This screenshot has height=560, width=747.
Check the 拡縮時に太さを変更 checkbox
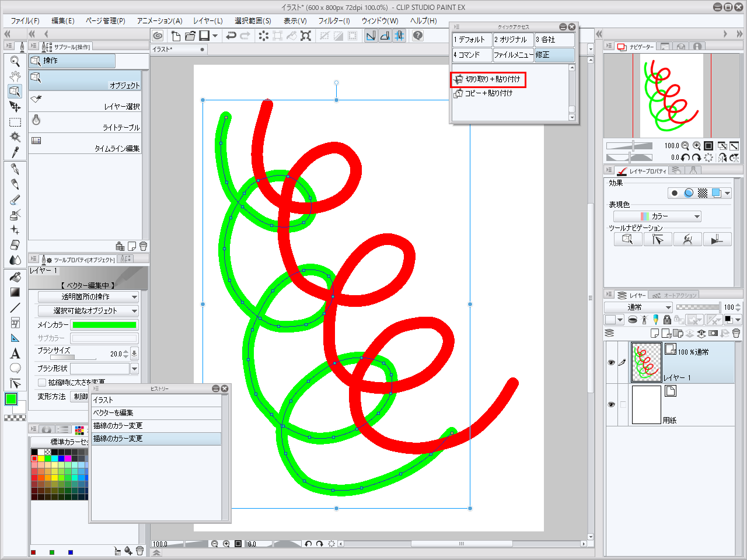[x=42, y=383]
